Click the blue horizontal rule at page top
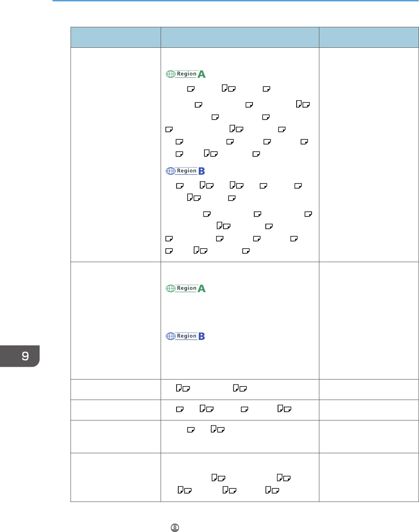This screenshot has height=532, width=419. pyautogui.click(x=236, y=0)
